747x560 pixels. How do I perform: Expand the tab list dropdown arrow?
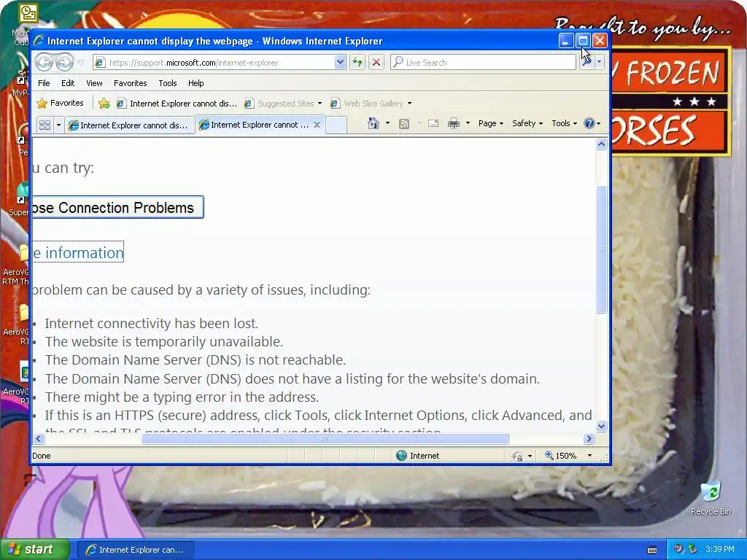click(58, 125)
